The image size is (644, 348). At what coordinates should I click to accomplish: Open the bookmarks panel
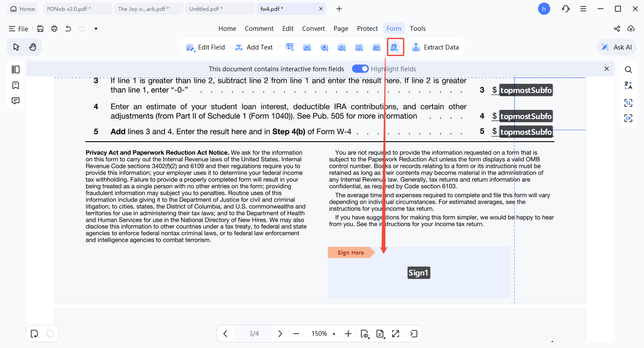click(16, 85)
